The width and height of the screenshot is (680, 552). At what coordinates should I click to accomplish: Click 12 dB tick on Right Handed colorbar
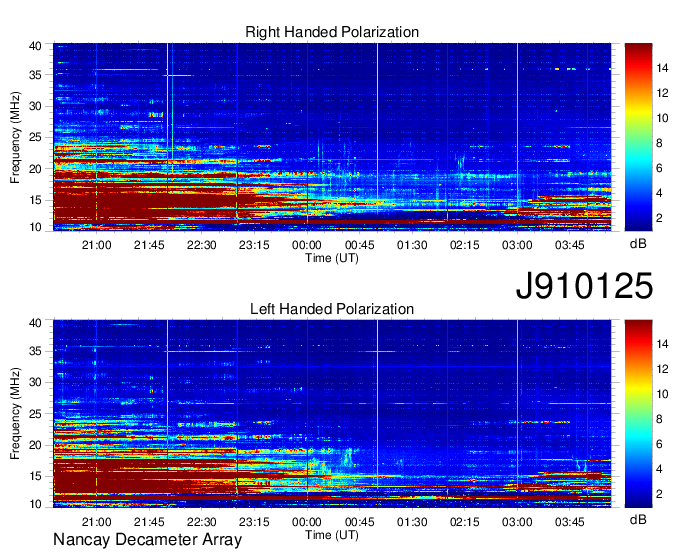pyautogui.click(x=662, y=93)
